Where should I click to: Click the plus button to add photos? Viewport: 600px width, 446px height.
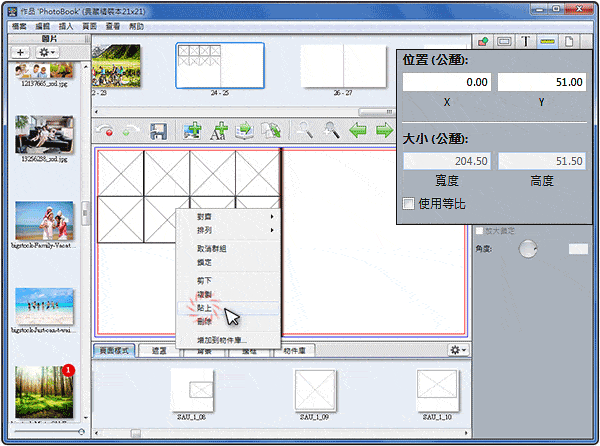(21, 51)
